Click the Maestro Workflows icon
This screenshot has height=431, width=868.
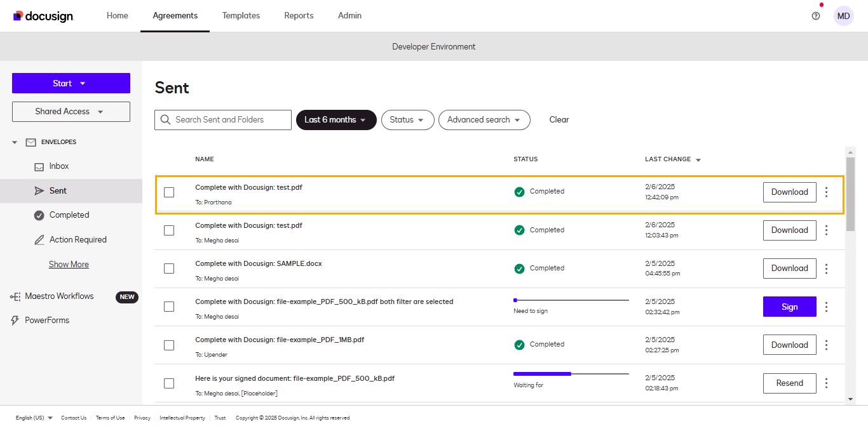(x=15, y=296)
